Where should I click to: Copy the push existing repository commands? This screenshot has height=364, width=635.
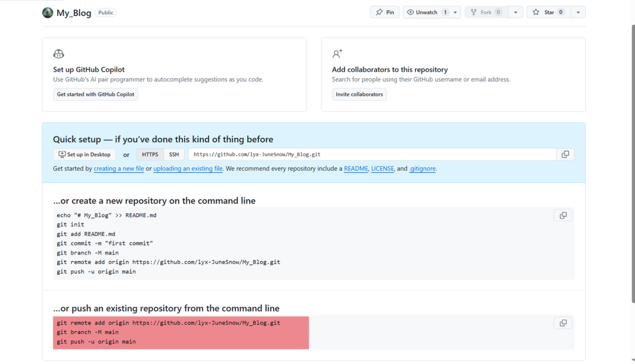pos(563,323)
